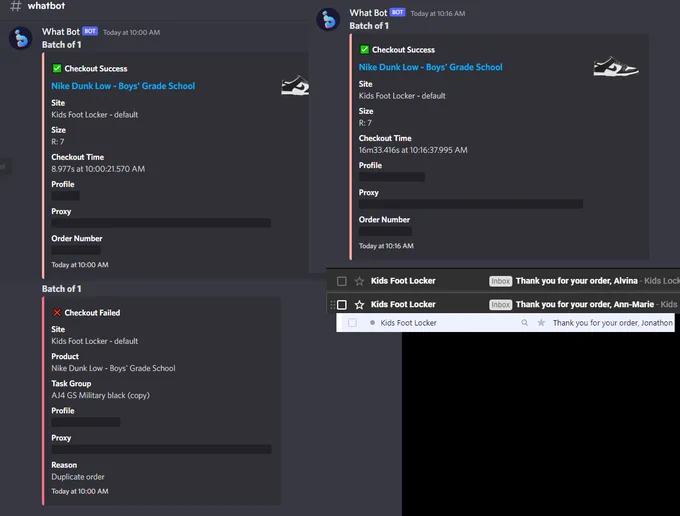The width and height of the screenshot is (680, 516).
Task: Click 'Duplicate order' reason text
Action: [x=78, y=477]
